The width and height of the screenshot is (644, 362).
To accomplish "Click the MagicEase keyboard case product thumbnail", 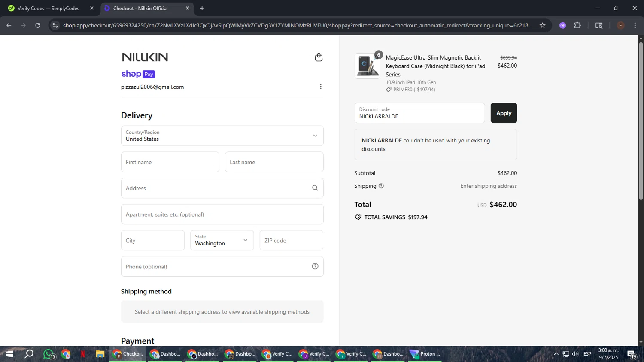I will [x=367, y=66].
